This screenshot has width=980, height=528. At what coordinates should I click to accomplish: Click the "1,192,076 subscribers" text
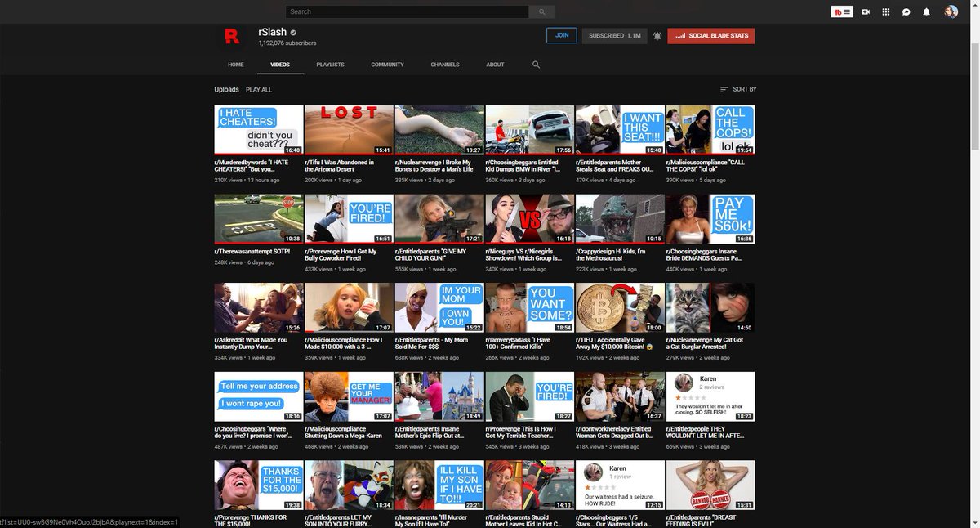[287, 43]
